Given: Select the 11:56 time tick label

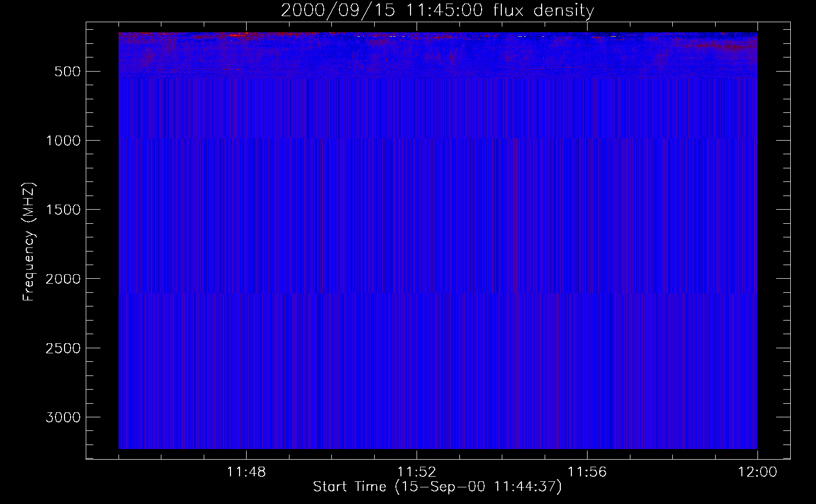Looking at the screenshot, I should coord(587,472).
